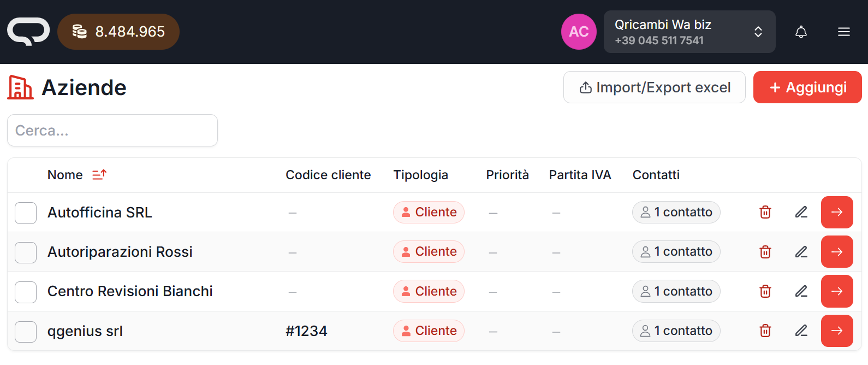Click the Cliente badge for Autoriparazioni Rossi
Viewport: 868px width, 365px height.
pos(429,251)
